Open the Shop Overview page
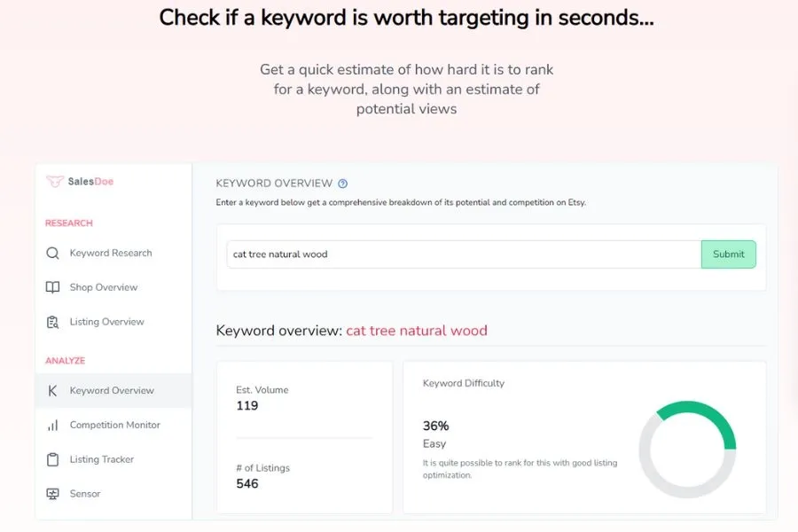The image size is (798, 532). (x=104, y=287)
